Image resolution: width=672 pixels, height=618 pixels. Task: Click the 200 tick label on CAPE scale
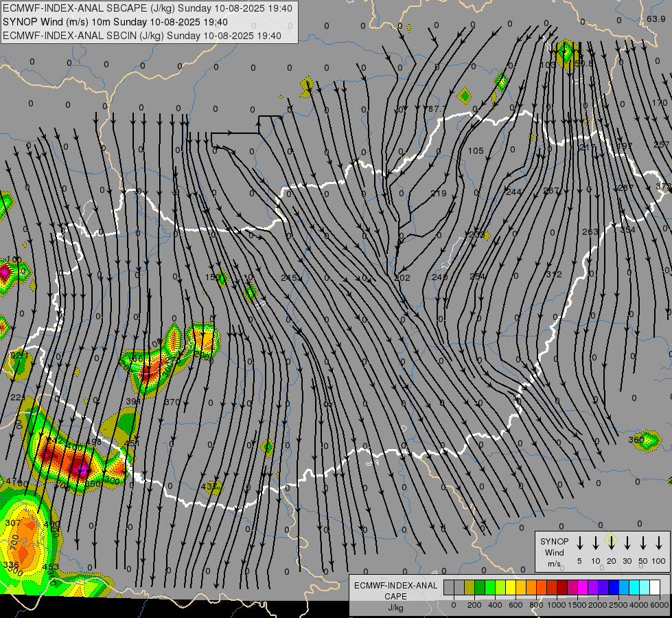click(x=474, y=605)
